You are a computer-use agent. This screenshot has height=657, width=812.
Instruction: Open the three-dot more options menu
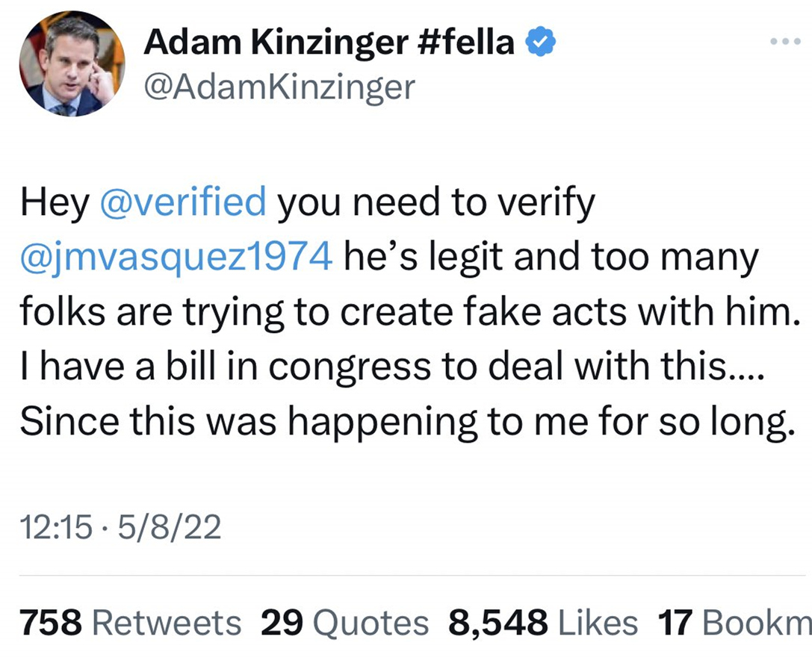785,43
